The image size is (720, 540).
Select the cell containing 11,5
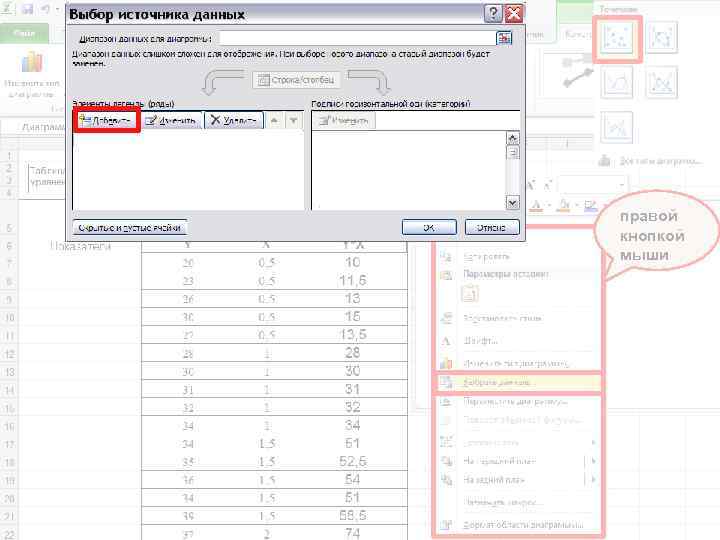[x=353, y=281]
